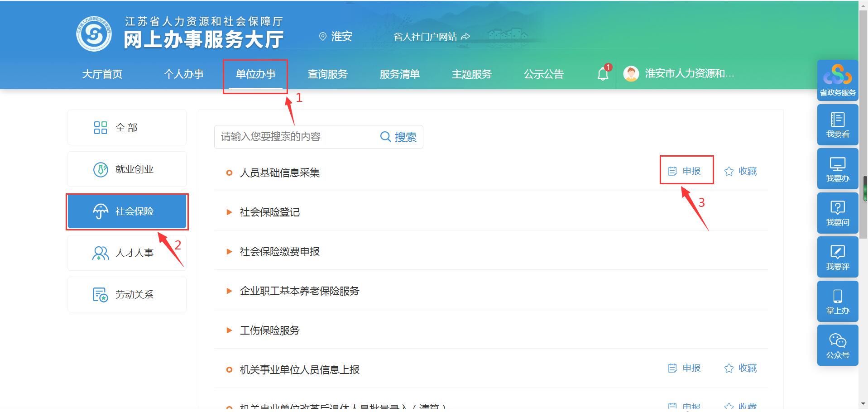Click the notification bell icon
Image resolution: width=868 pixels, height=412 pixels.
(603, 74)
